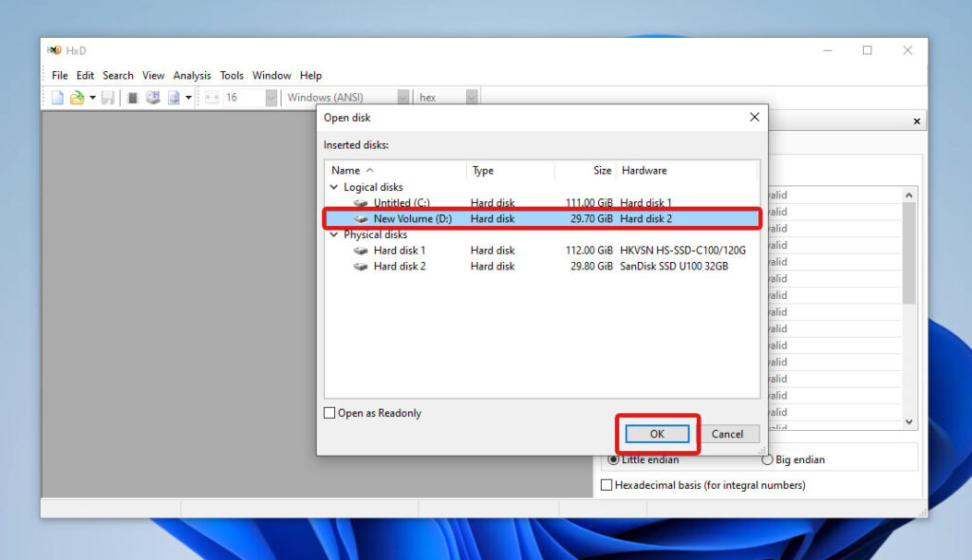The image size is (972, 560).
Task: Click the Hard disk 1 hardware cell for Untitled (C:)
Action: click(645, 203)
